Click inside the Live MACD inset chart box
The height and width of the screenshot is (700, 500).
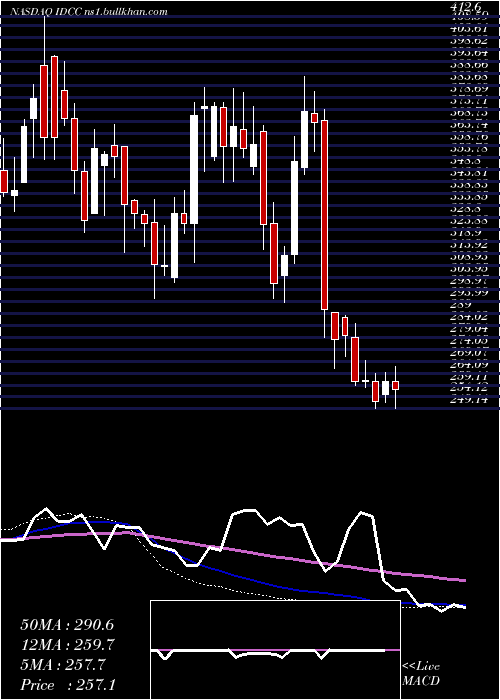pos(275,650)
